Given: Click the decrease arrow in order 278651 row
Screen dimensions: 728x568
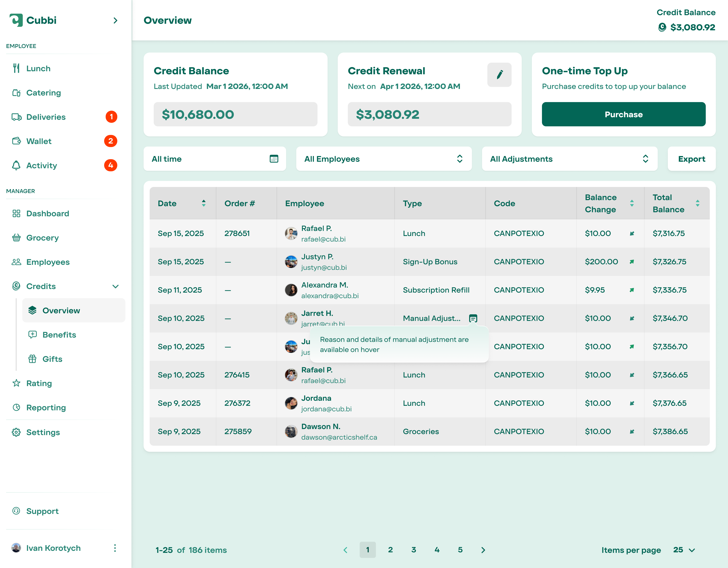Looking at the screenshot, I should click(x=632, y=233).
